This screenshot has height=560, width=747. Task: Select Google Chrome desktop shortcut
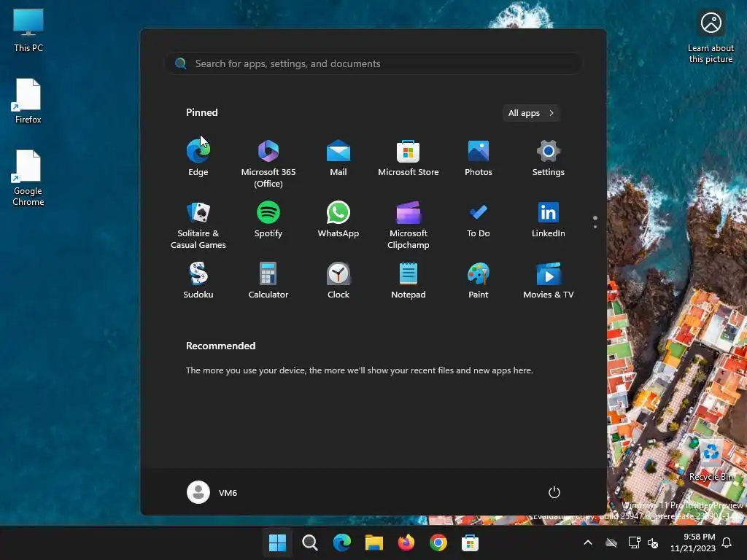(28, 178)
